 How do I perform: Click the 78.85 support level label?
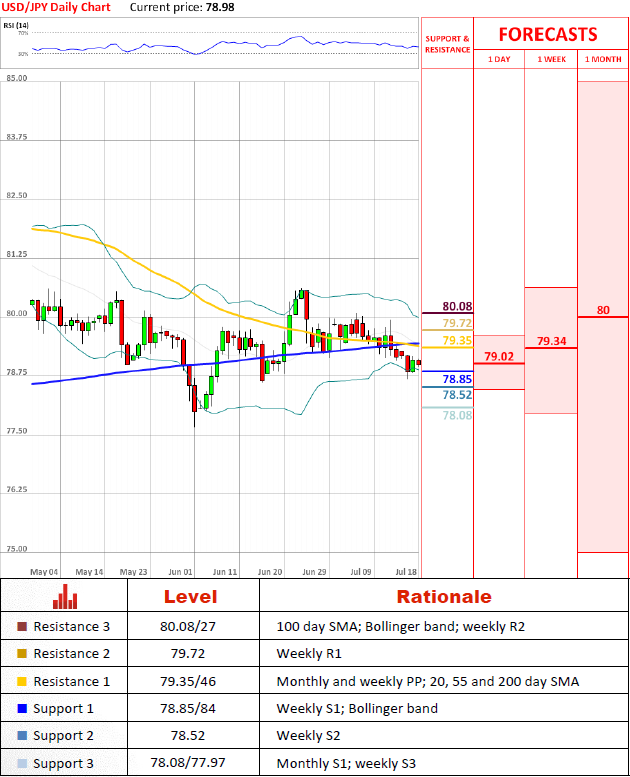tap(457, 379)
